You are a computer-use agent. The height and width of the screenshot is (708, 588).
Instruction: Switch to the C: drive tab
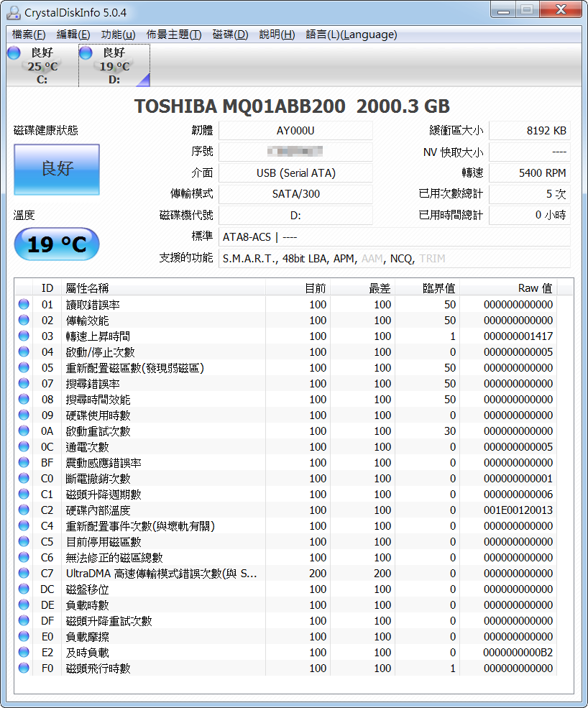[42, 65]
